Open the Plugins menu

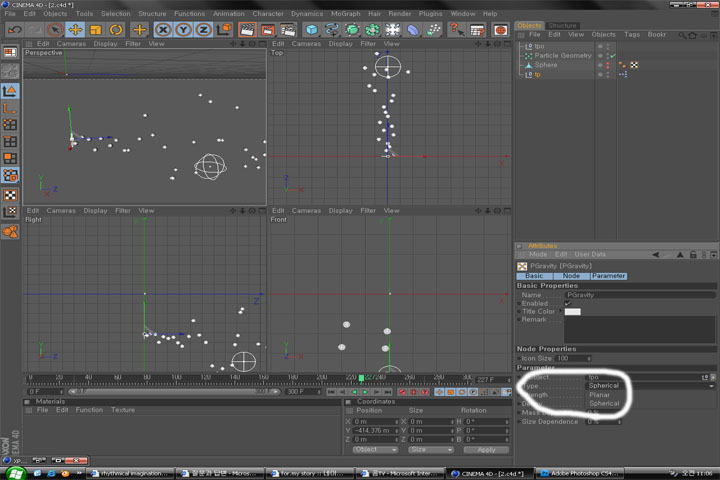point(430,14)
